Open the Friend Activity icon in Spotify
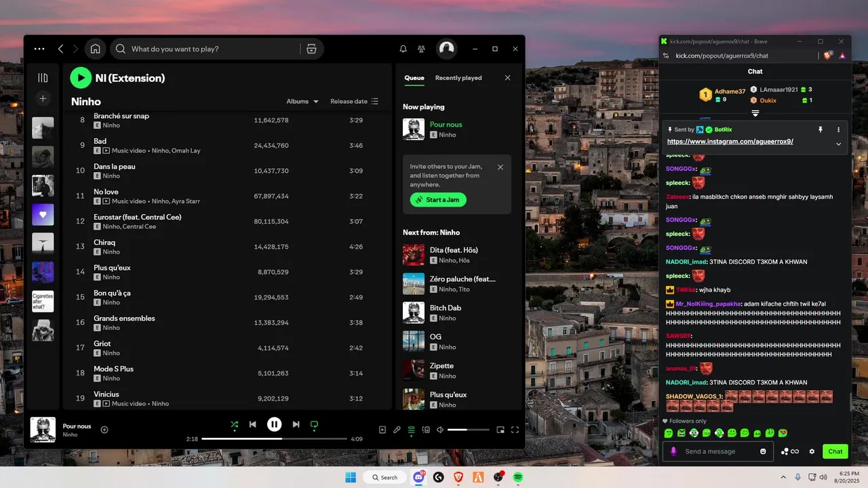Screen dimensions: 868x488 click(x=421, y=49)
